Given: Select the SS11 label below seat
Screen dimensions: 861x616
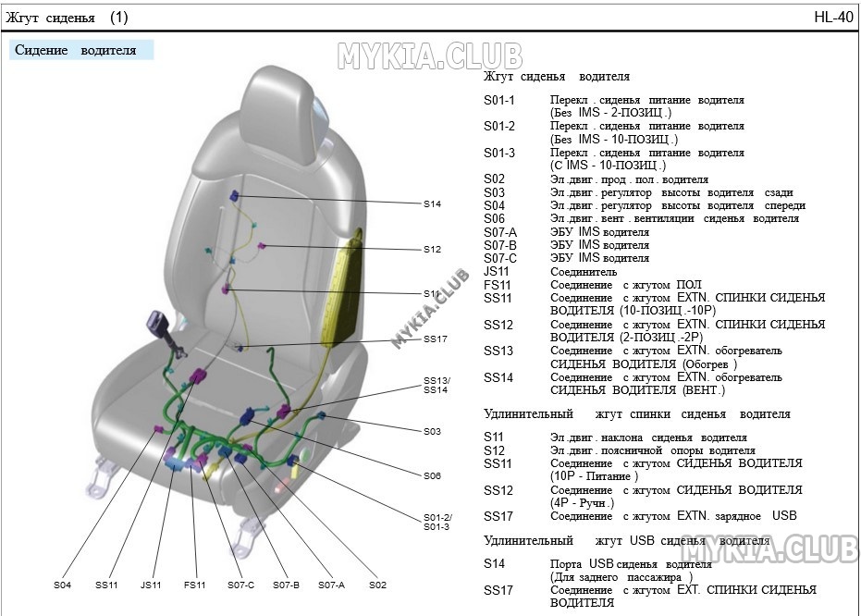Looking at the screenshot, I should 106,585.
